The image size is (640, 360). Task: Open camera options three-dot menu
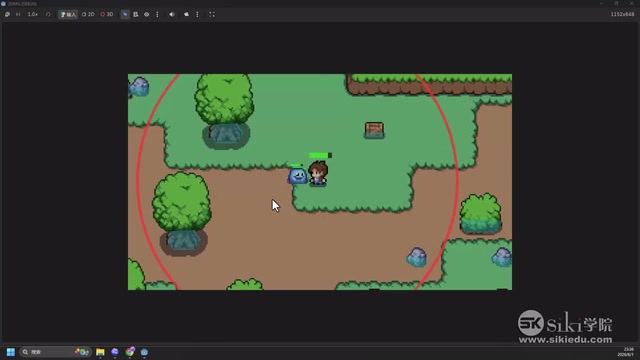click(198, 14)
